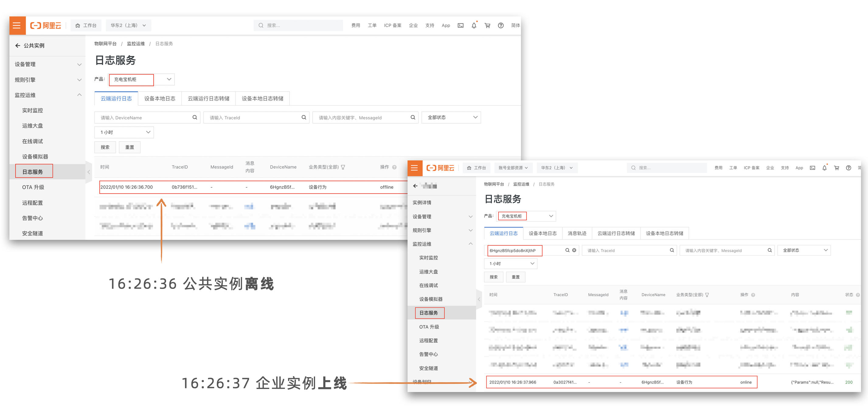Click search icon beside 6HgnzB5fcp5do8nXjthP field
The width and height of the screenshot is (868, 417).
(x=568, y=250)
